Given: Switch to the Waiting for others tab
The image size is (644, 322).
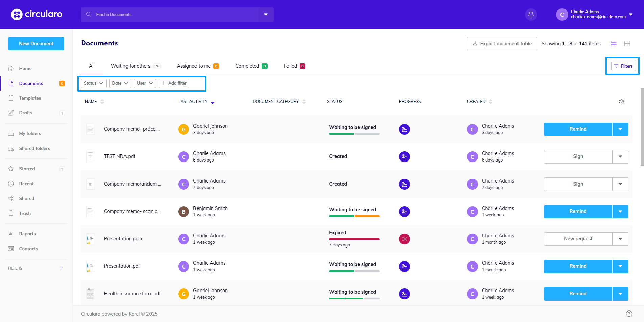Looking at the screenshot, I should tap(131, 66).
